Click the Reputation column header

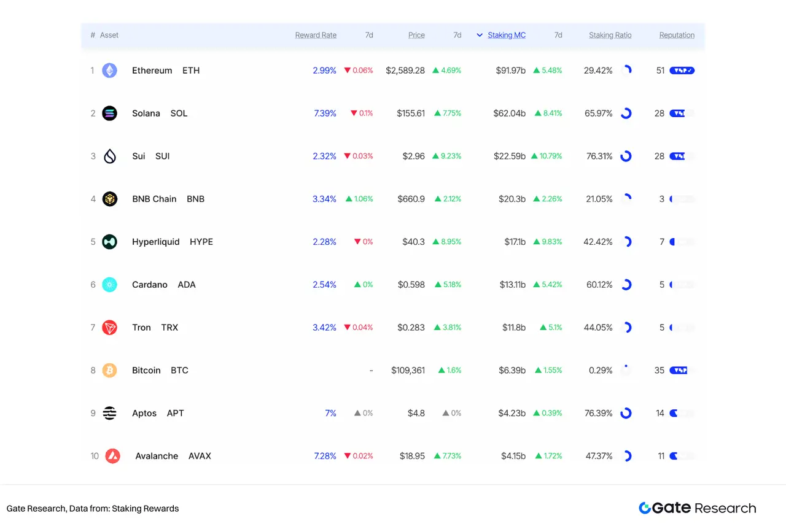tap(677, 36)
